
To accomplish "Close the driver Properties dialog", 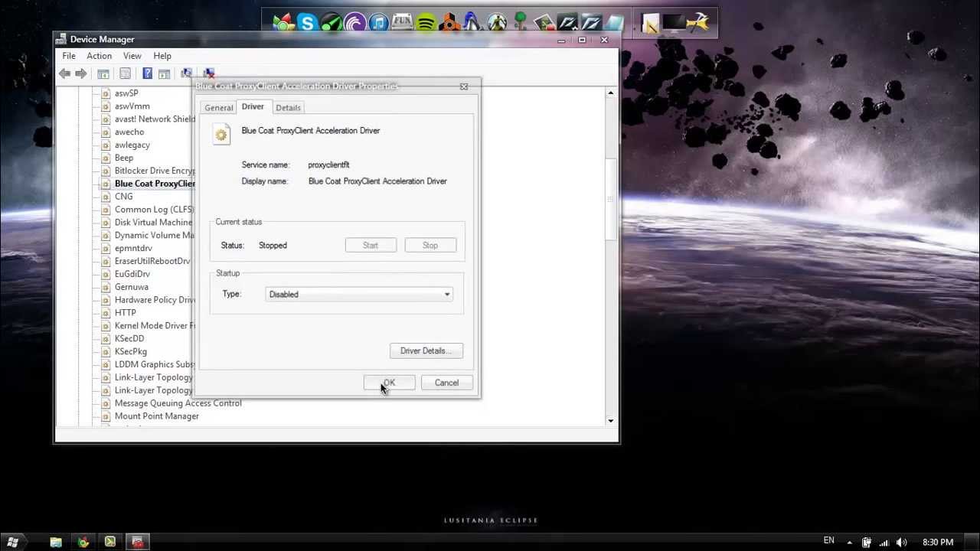I will [464, 86].
